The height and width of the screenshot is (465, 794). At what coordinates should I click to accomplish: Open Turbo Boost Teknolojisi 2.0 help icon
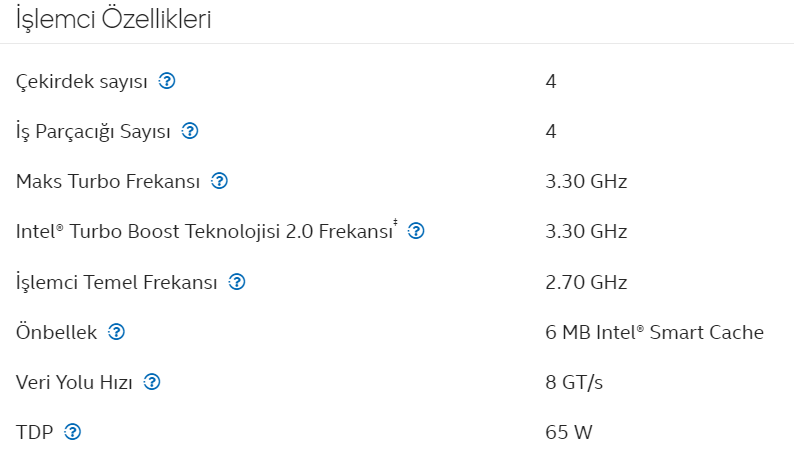coord(416,231)
